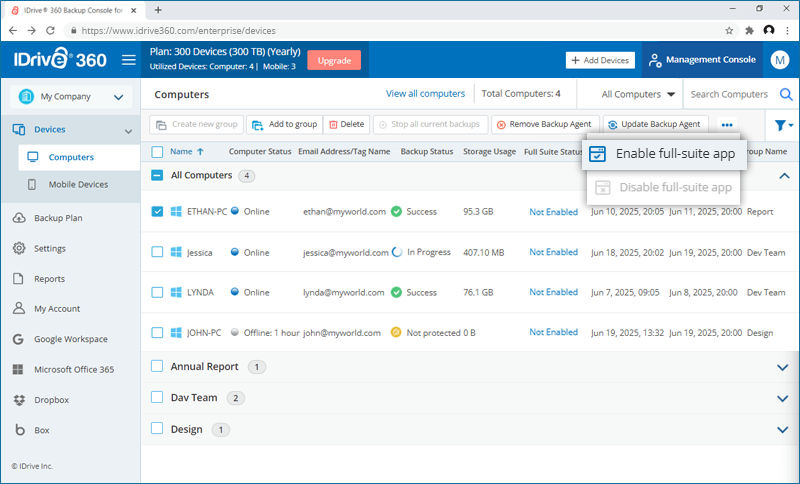Uncheck the ETHAN-PC checkbox
Image resolution: width=800 pixels, height=484 pixels.
pyautogui.click(x=157, y=212)
